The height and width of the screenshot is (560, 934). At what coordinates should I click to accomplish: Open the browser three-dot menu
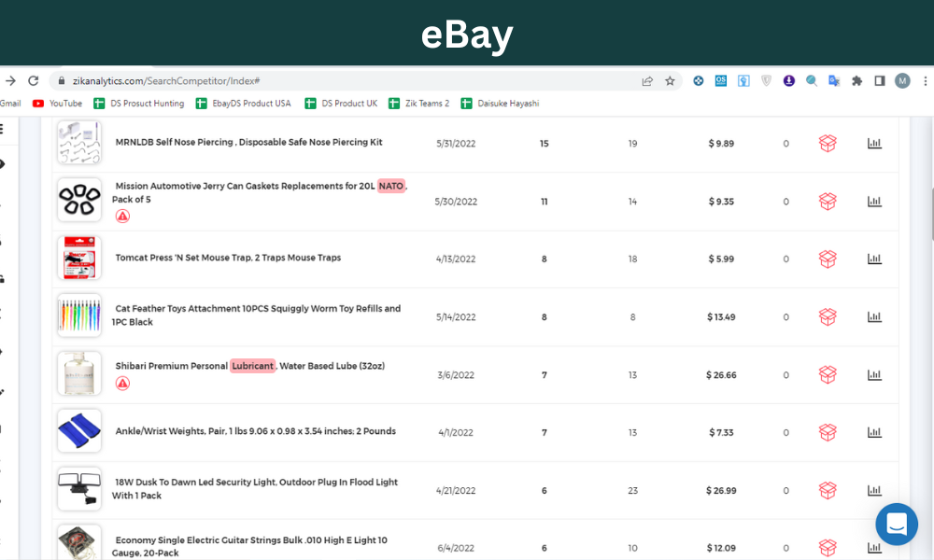pos(925,81)
